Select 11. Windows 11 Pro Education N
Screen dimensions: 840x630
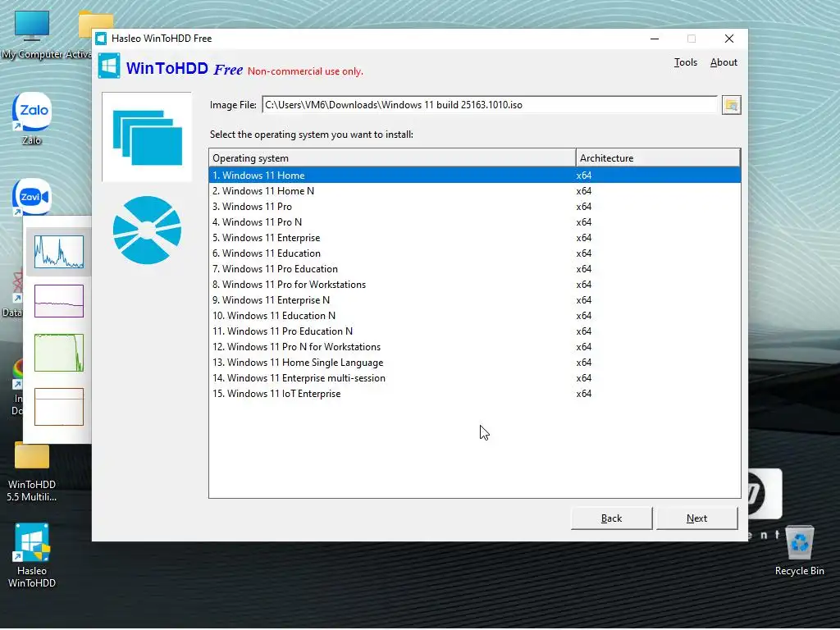475,331
